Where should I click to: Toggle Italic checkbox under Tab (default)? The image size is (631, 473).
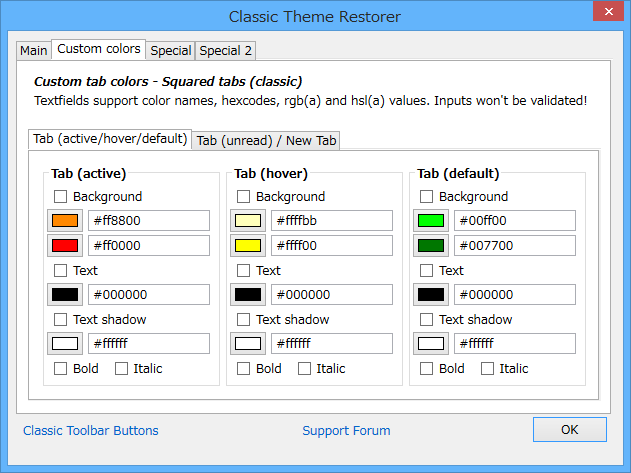[x=488, y=369]
